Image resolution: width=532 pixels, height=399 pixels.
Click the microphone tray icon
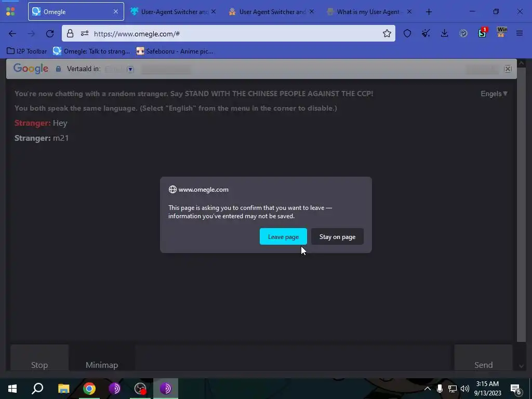[x=440, y=389]
